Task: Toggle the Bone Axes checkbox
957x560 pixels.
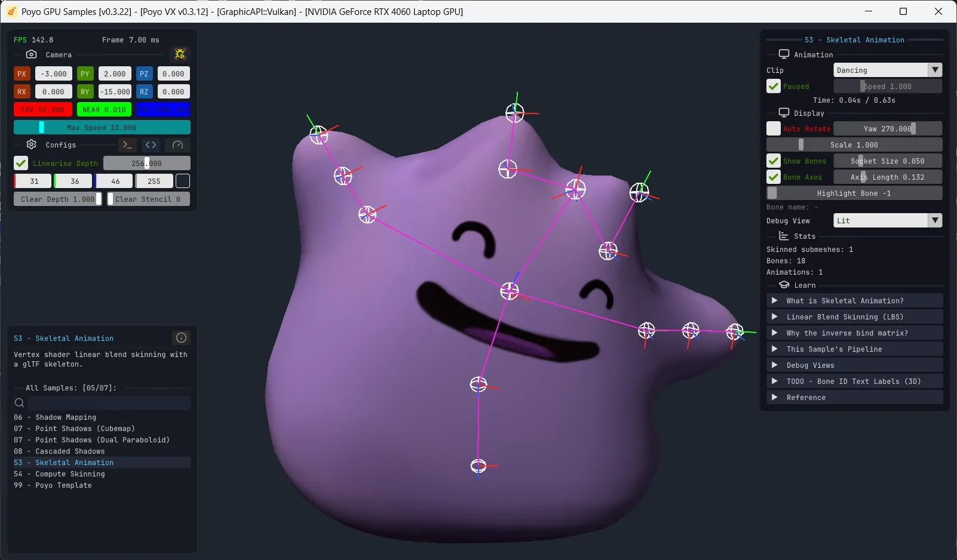Action: point(774,177)
